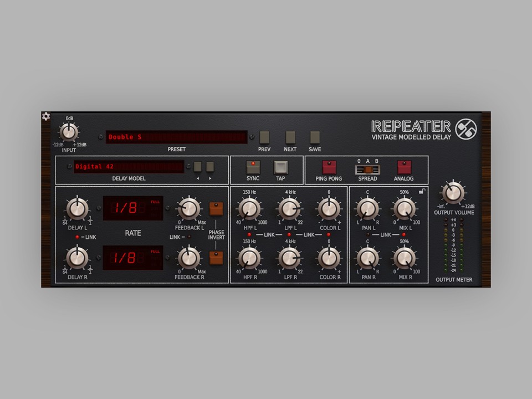Open the Delay Model display Digital 42
Image resolution: width=532 pixels, height=399 pixels.
pos(129,167)
